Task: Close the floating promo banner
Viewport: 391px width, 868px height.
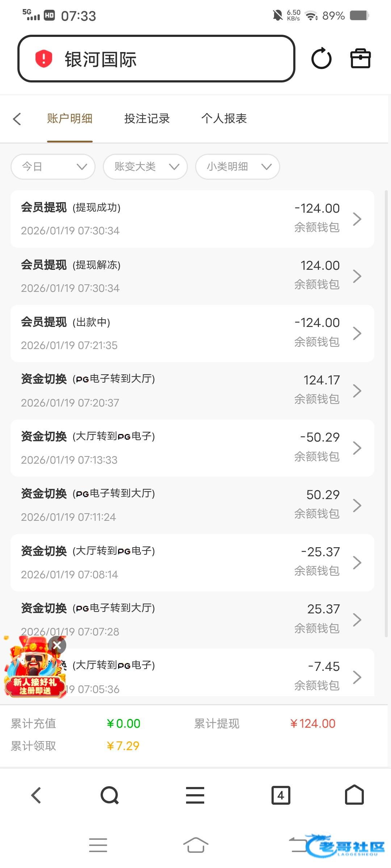Action: click(x=57, y=645)
